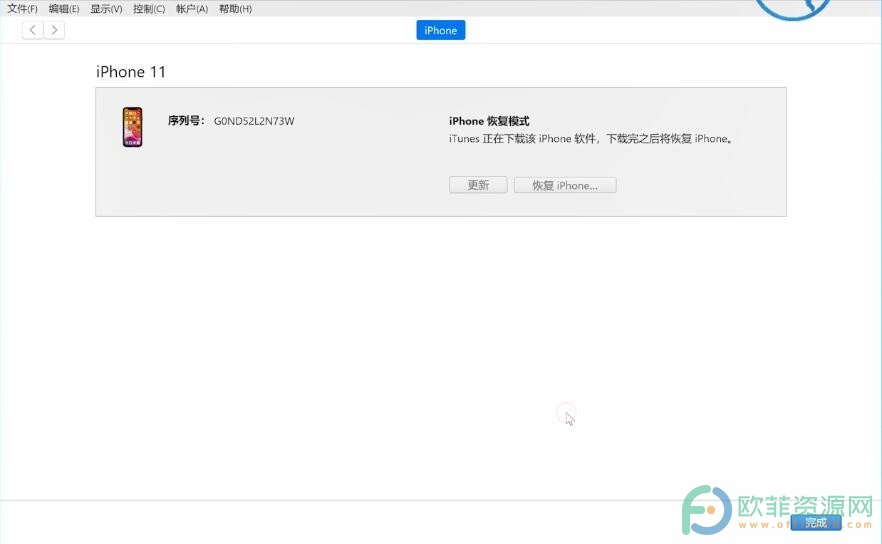The width and height of the screenshot is (882, 544).
Task: Click the serial number G0ND52L2N73W
Action: pyautogui.click(x=254, y=121)
